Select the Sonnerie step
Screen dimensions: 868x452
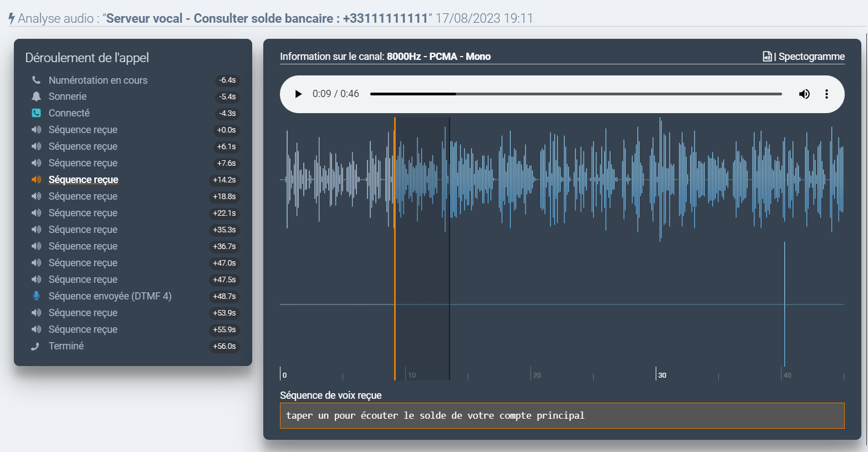[x=68, y=97]
